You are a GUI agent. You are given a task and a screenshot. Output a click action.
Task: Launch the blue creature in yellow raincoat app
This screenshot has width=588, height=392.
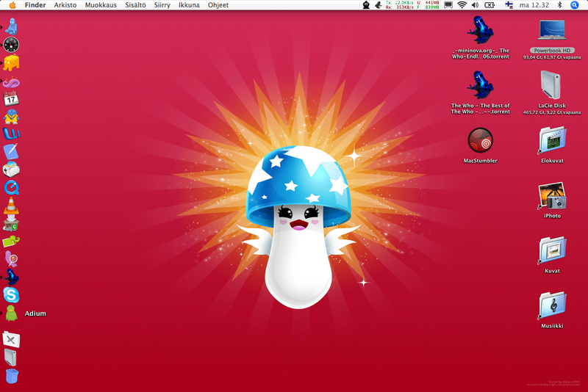[11, 117]
